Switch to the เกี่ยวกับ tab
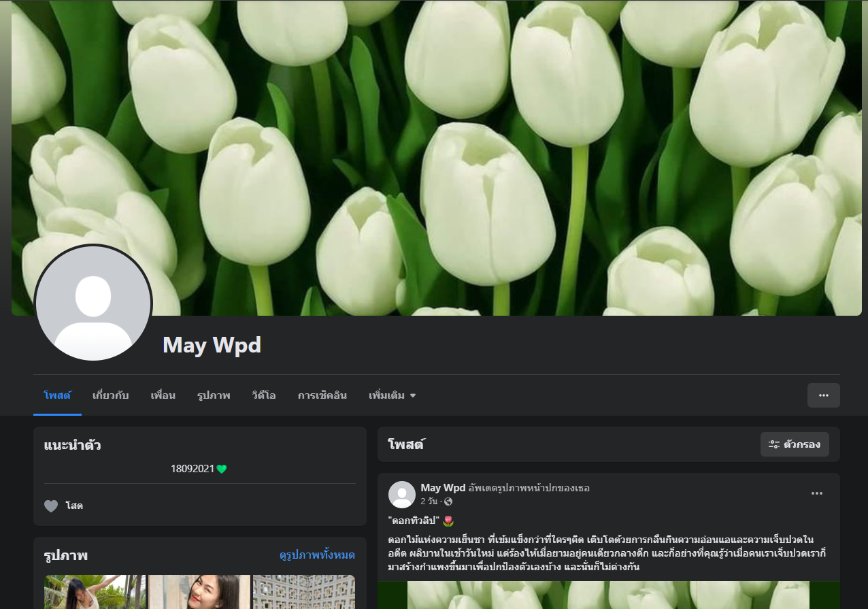Viewport: 868px width, 609px height. coord(110,395)
